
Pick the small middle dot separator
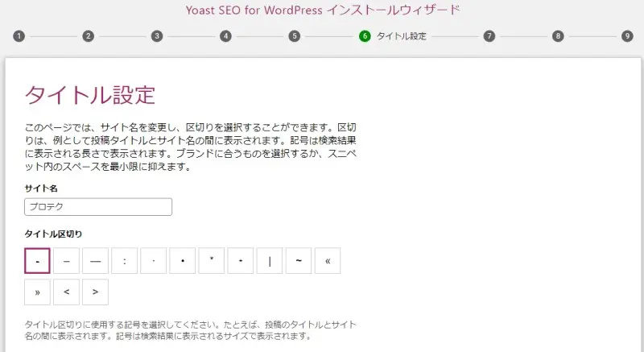(154, 261)
